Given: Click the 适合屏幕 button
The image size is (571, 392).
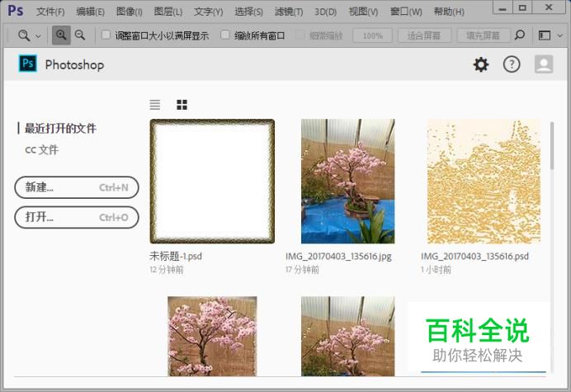Looking at the screenshot, I should click(424, 35).
